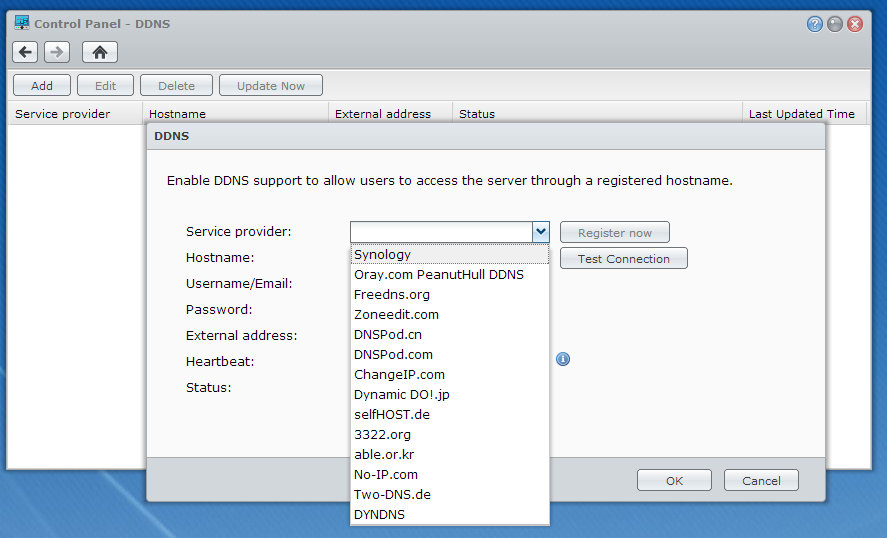Click the Hostname: field label
The height and width of the screenshot is (538, 887).
click(x=220, y=257)
